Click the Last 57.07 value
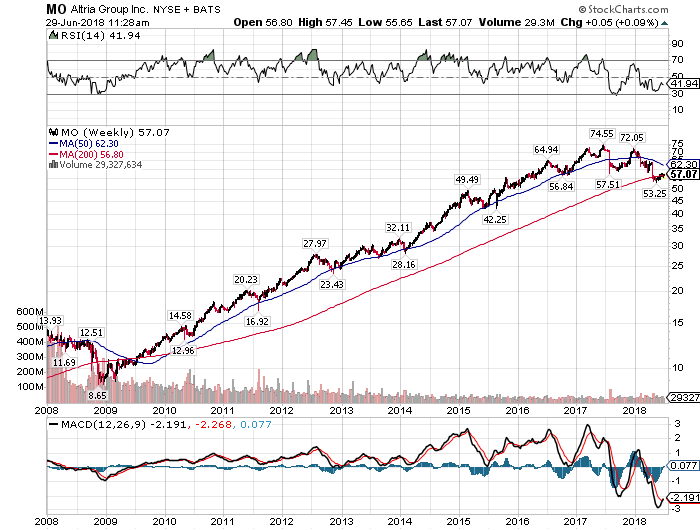Image resolution: width=700 pixels, height=530 pixels. [x=445, y=22]
